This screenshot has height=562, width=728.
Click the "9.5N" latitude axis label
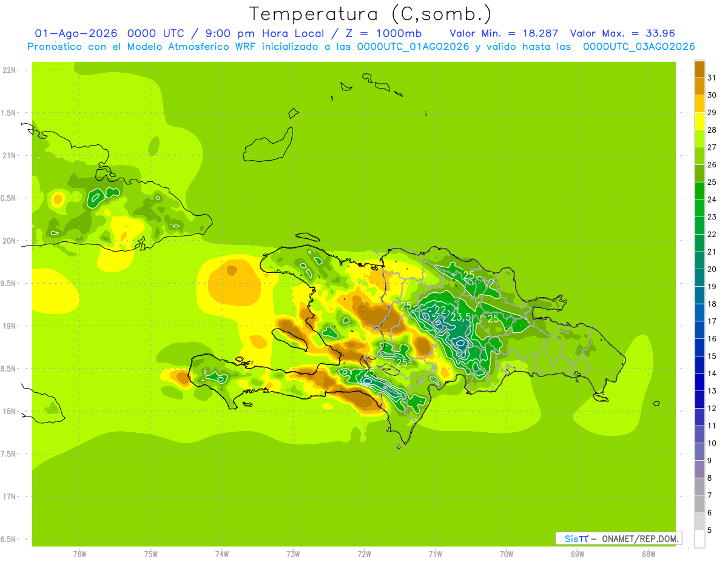point(9,284)
